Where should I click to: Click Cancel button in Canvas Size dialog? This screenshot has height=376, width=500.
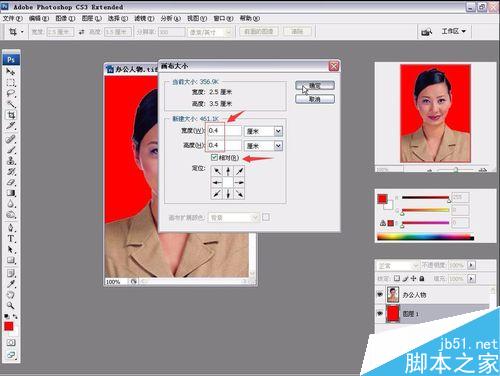point(315,99)
